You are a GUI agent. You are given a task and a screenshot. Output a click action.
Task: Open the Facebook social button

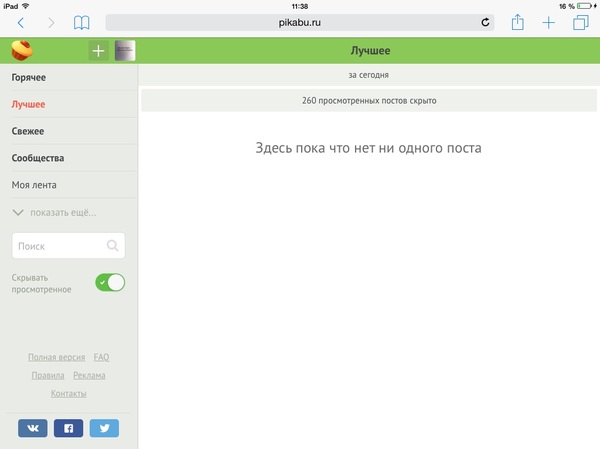click(69, 428)
